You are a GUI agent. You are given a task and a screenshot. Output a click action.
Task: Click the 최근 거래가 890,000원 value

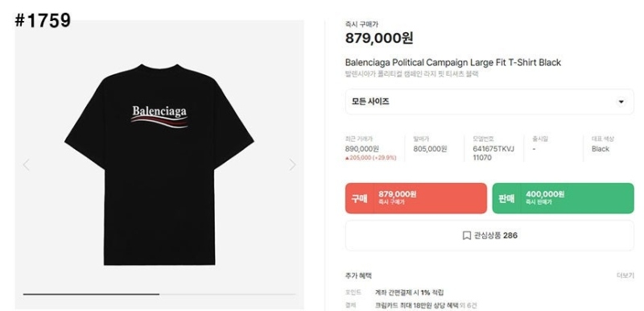[362, 149]
